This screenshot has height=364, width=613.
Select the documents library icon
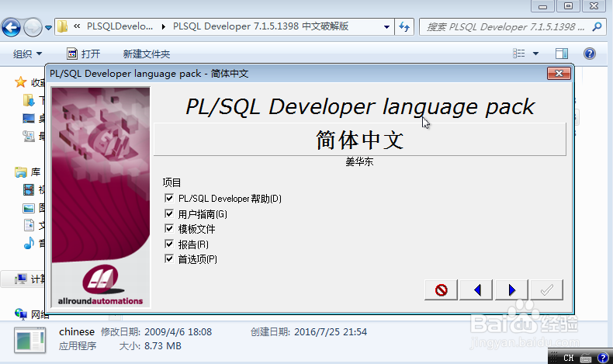click(29, 225)
